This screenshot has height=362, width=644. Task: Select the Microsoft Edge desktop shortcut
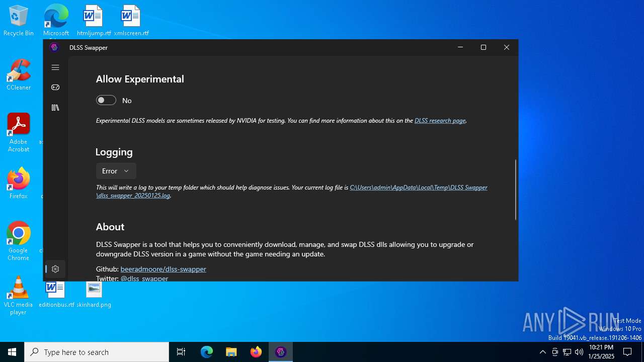[x=56, y=21]
